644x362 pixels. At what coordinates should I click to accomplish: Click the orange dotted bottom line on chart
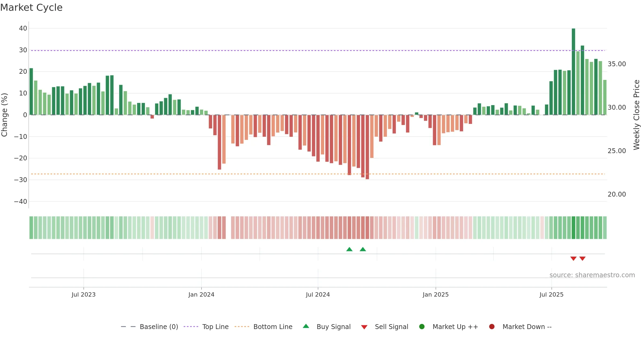pyautogui.click(x=318, y=174)
